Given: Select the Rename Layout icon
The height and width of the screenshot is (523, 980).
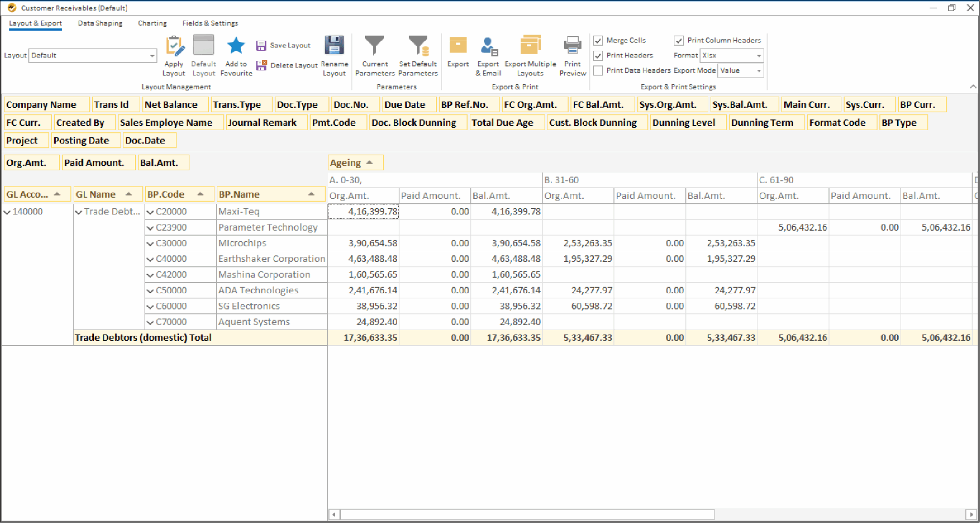Looking at the screenshot, I should click(334, 46).
